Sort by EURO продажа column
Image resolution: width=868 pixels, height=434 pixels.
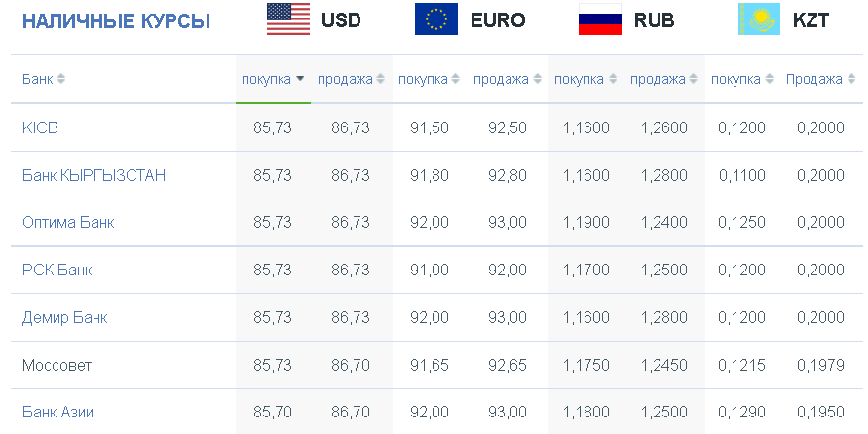coord(508,79)
